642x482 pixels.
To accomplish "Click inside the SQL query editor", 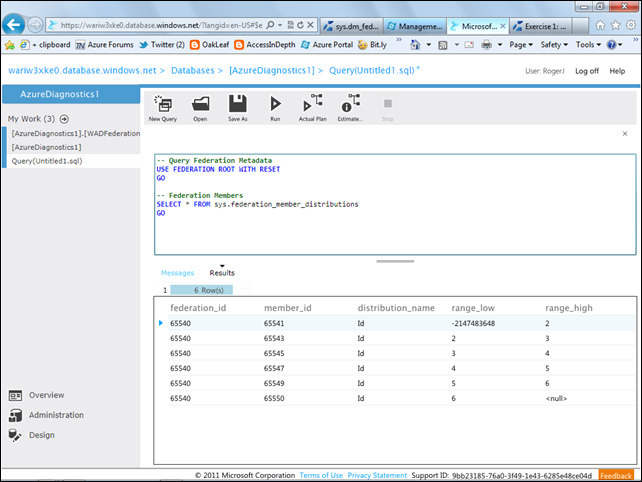I will click(x=395, y=204).
